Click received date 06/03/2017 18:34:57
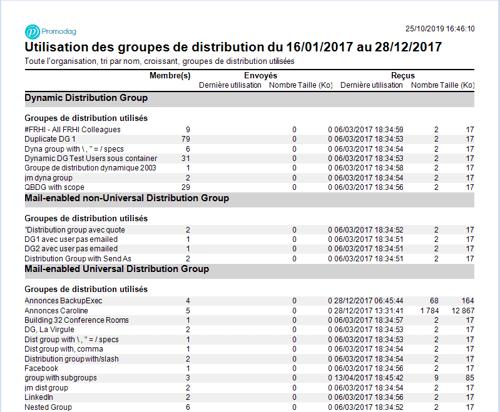Viewport: 500px width, 412px height. tap(369, 320)
